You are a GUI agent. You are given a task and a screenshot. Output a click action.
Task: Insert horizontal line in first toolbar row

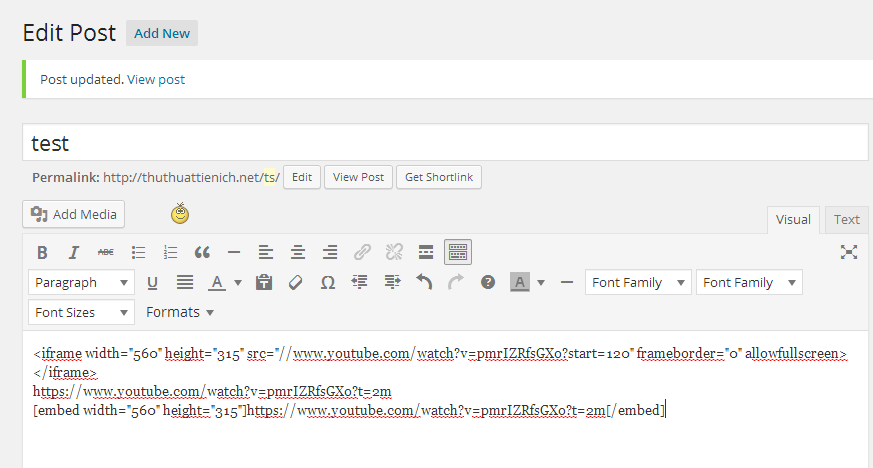(x=234, y=253)
